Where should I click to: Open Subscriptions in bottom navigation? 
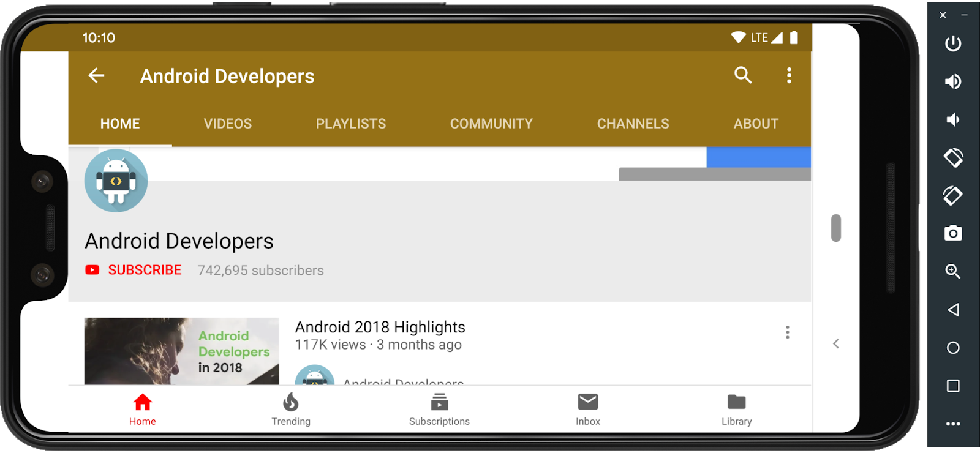(439, 410)
